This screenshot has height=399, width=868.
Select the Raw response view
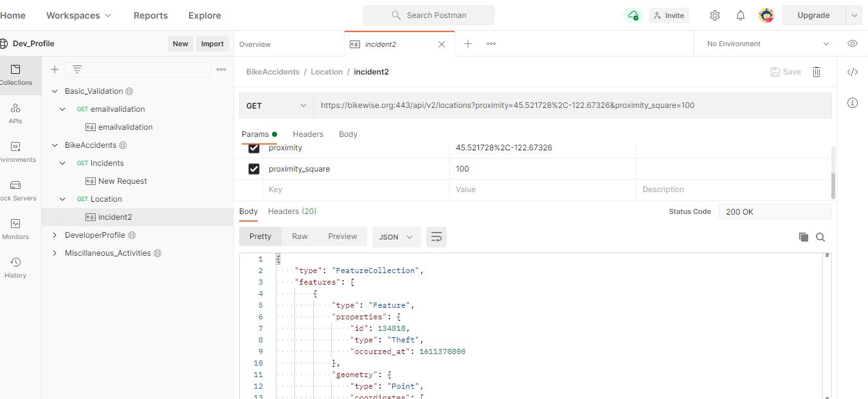pyautogui.click(x=300, y=236)
